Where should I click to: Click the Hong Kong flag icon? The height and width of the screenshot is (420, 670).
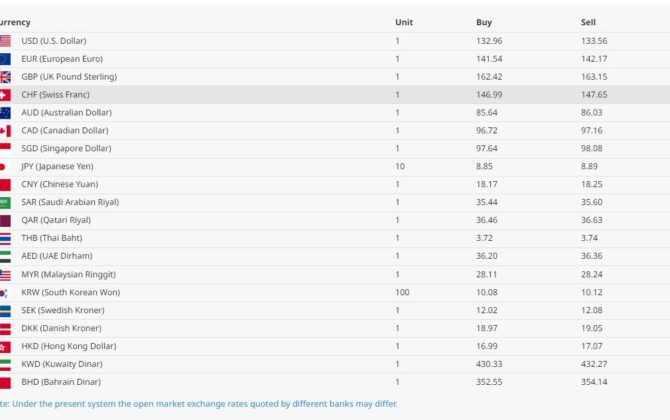[5, 347]
